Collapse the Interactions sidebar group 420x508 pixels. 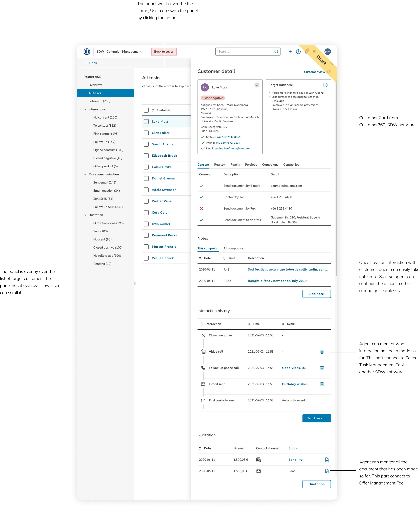click(85, 109)
